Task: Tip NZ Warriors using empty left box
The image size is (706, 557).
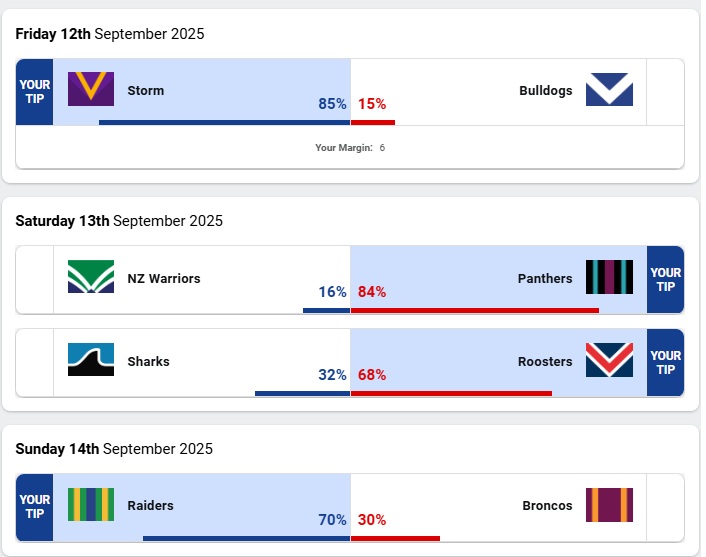Action: click(x=34, y=279)
